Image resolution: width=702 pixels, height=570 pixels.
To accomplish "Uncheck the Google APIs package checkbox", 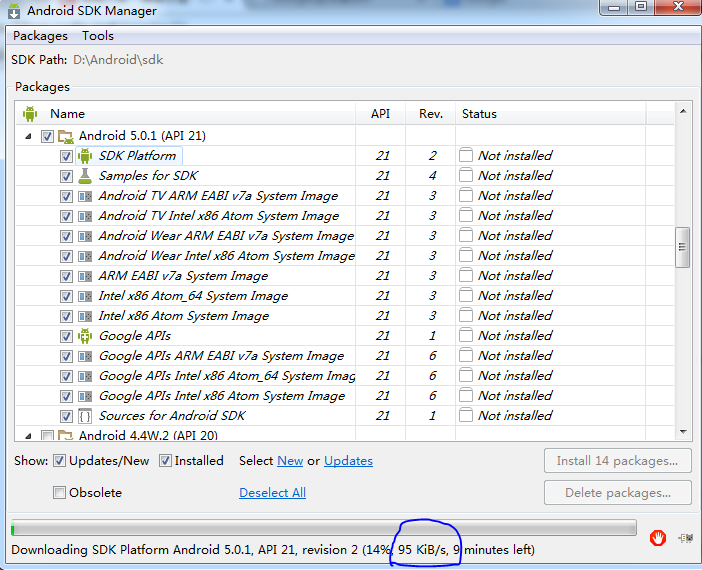I will click(66, 336).
